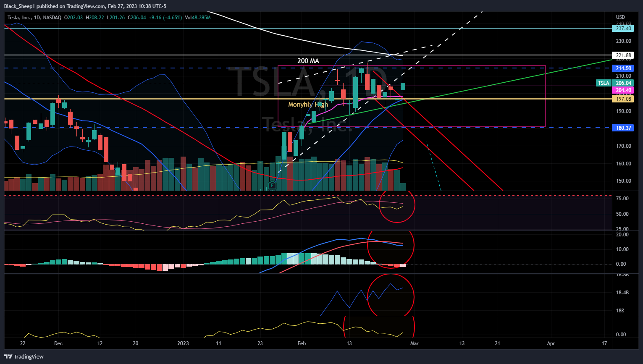Click the high value H208.22
The image size is (643, 364).
pos(94,18)
